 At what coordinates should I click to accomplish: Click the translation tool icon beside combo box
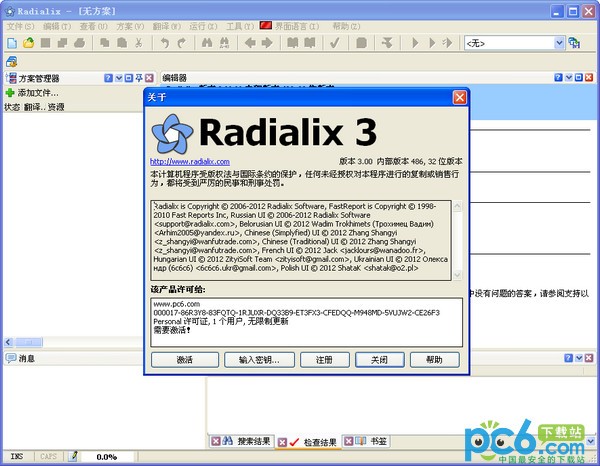tap(574, 42)
